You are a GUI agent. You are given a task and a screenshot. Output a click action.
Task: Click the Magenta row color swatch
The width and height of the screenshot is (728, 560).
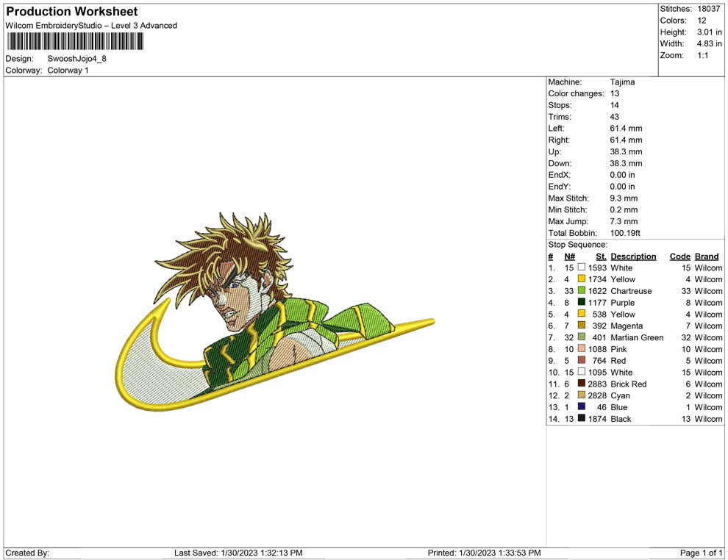(581, 326)
